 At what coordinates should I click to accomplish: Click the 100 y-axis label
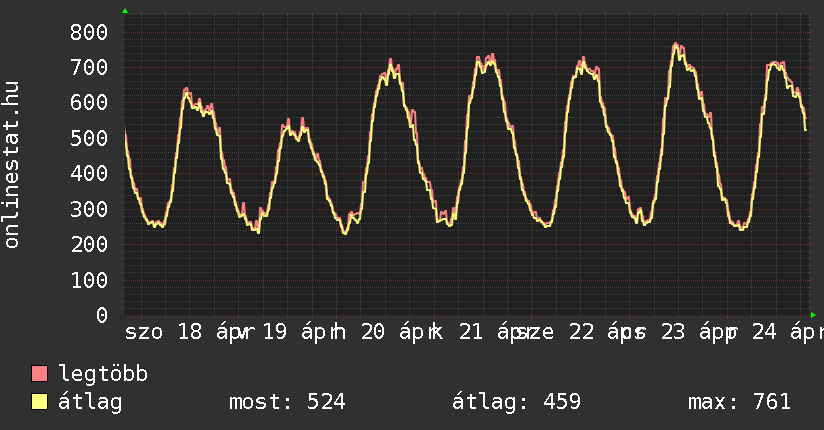point(88,280)
